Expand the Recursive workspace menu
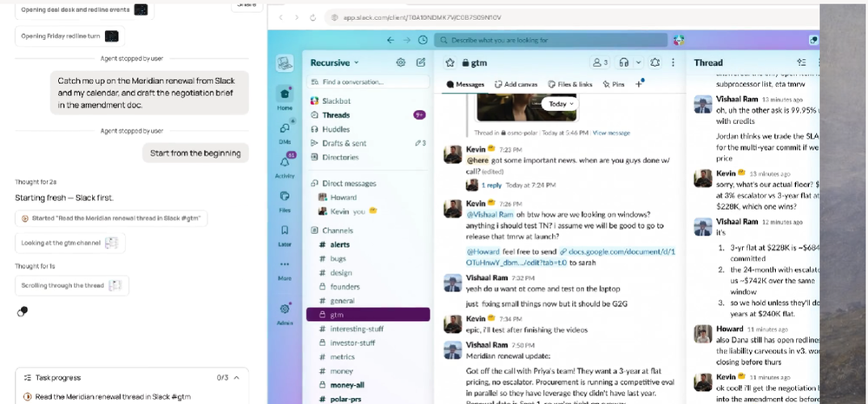 (334, 62)
